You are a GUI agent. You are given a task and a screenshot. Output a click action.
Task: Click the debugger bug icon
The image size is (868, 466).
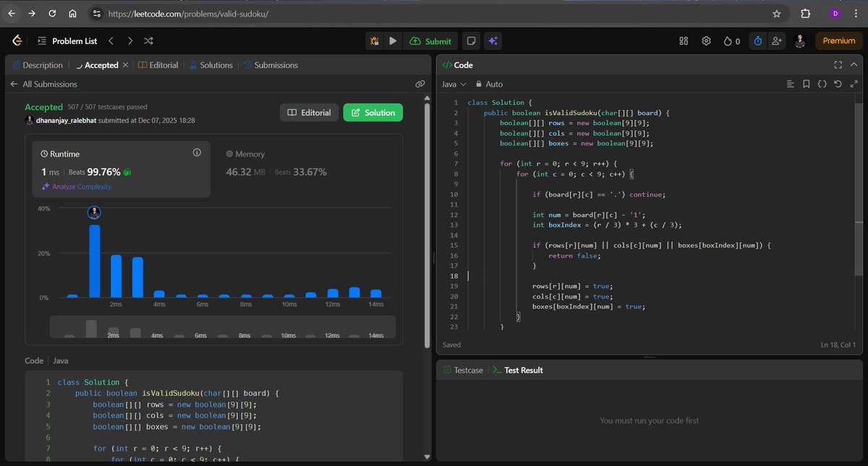coord(375,41)
